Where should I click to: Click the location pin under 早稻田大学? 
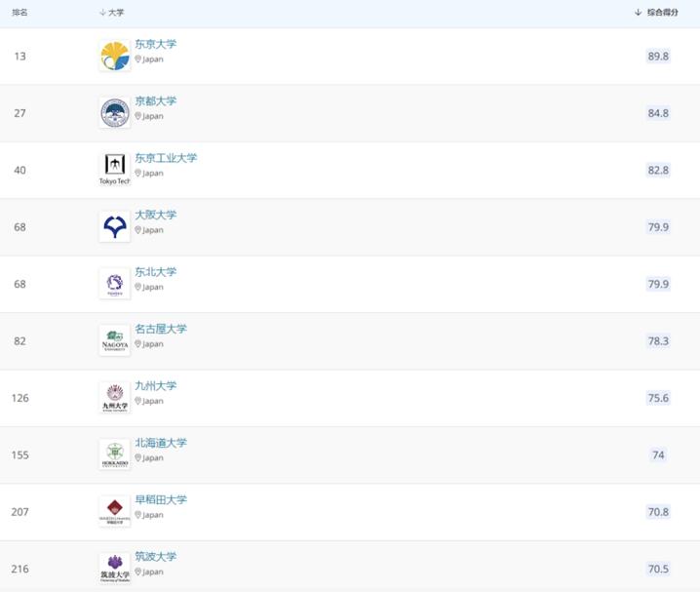[137, 515]
